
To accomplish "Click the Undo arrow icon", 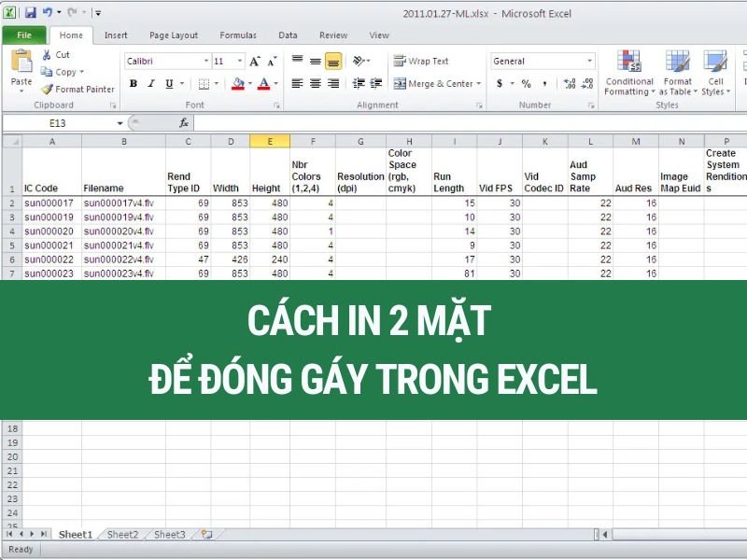I will (x=48, y=12).
